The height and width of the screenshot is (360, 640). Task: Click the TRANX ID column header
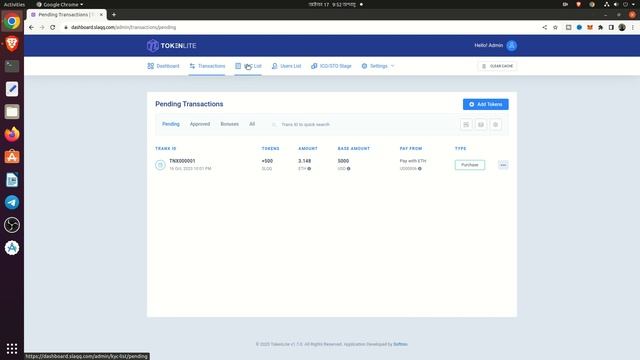166,149
